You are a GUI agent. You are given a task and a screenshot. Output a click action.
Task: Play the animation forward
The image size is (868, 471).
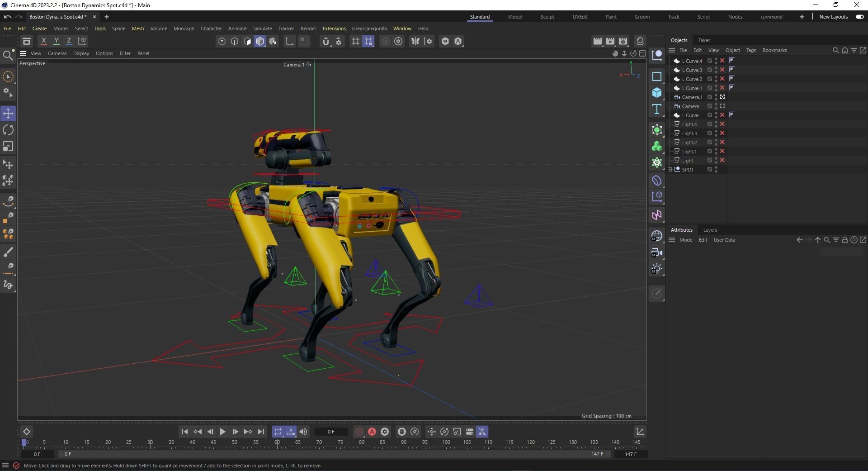click(222, 432)
